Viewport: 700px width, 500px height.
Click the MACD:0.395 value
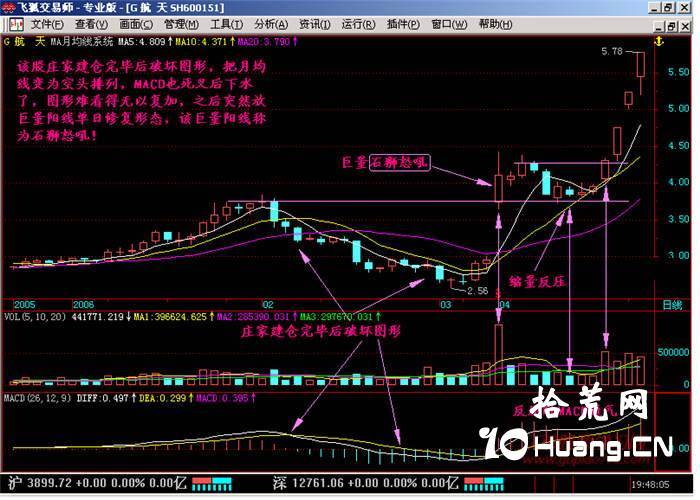226,397
